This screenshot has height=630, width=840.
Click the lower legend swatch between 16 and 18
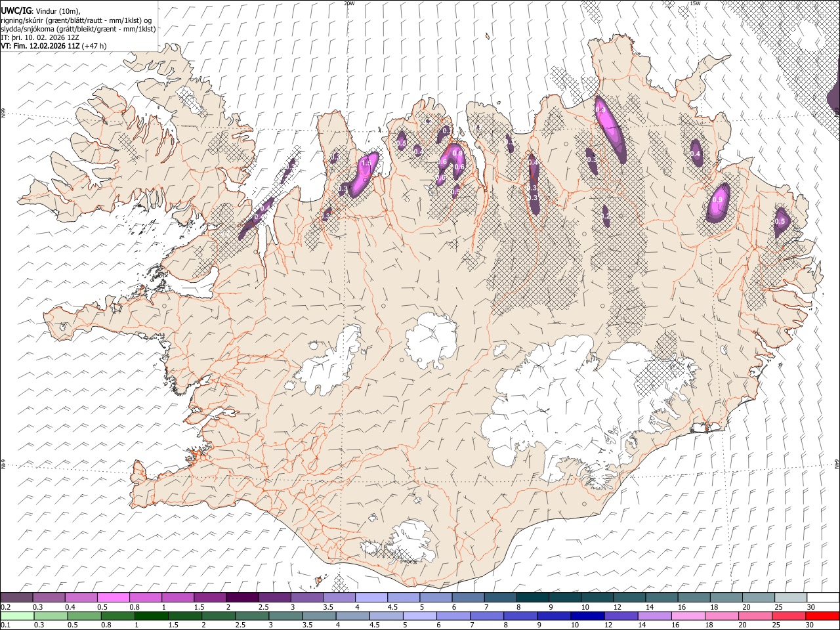pos(687,616)
